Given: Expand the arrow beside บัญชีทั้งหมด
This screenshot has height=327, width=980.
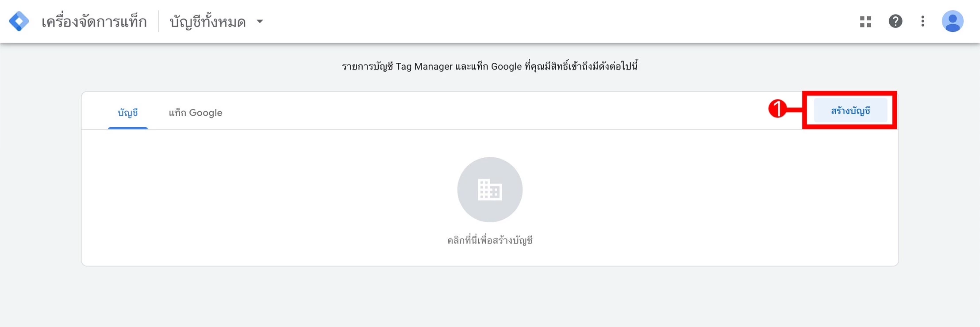Looking at the screenshot, I should (x=260, y=21).
